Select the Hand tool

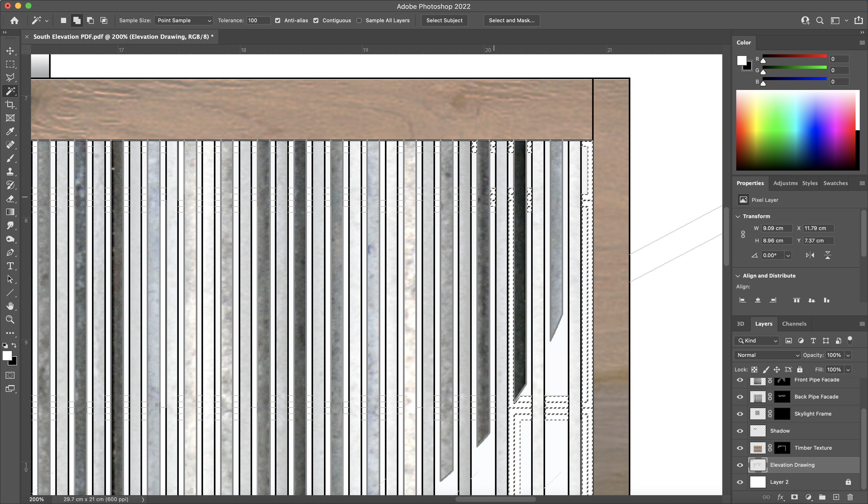point(10,306)
